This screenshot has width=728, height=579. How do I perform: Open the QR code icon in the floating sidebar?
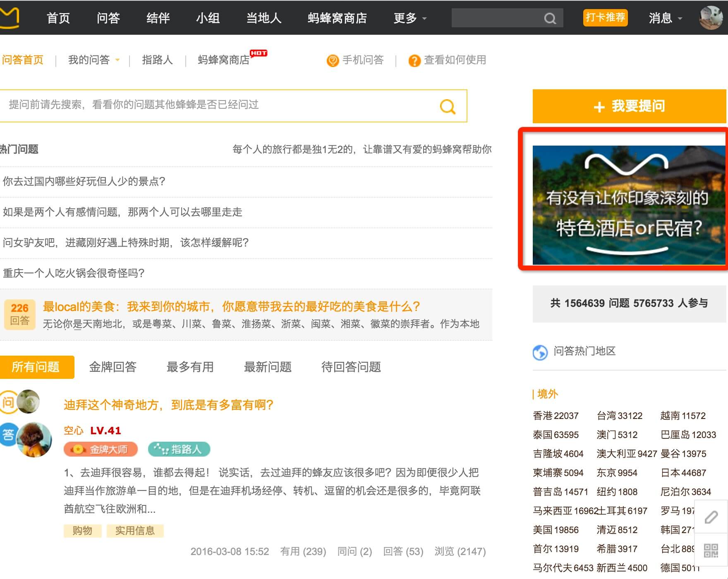pos(711,550)
